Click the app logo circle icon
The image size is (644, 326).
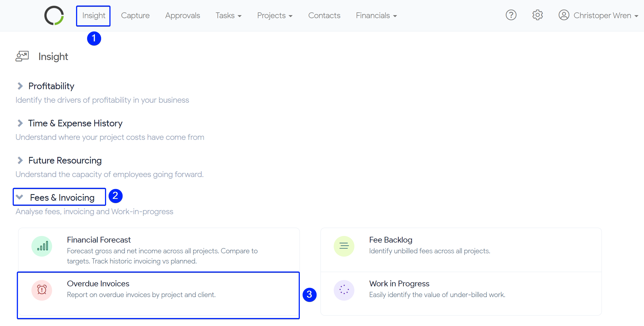[54, 15]
